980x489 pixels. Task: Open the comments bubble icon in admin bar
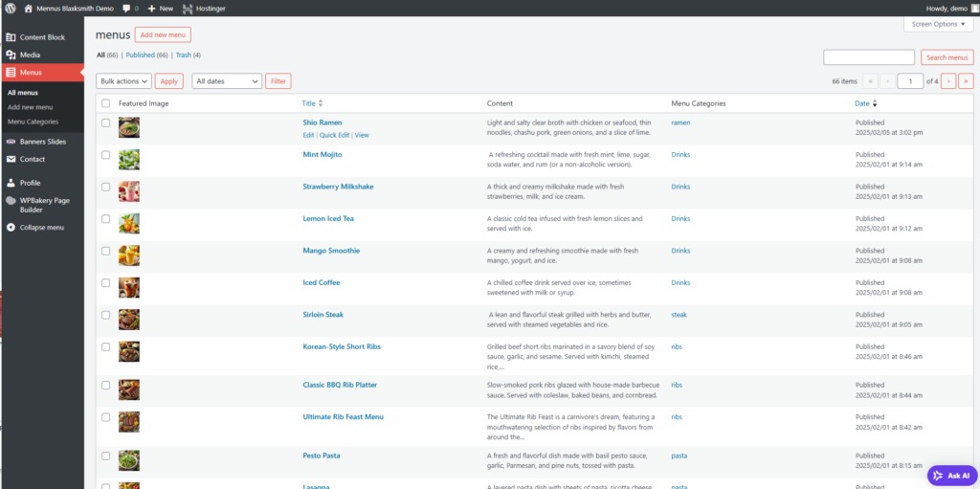point(125,8)
